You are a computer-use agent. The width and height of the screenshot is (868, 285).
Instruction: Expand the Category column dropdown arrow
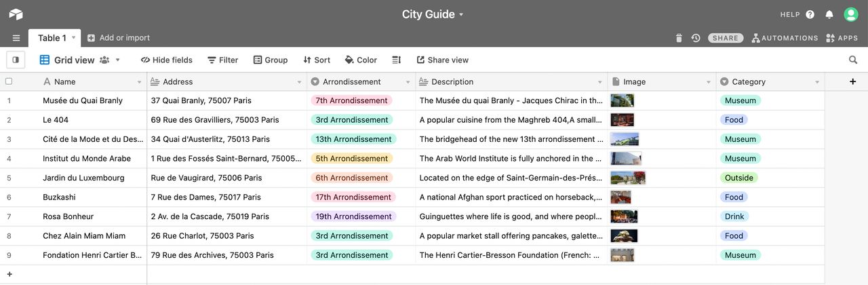(x=817, y=82)
